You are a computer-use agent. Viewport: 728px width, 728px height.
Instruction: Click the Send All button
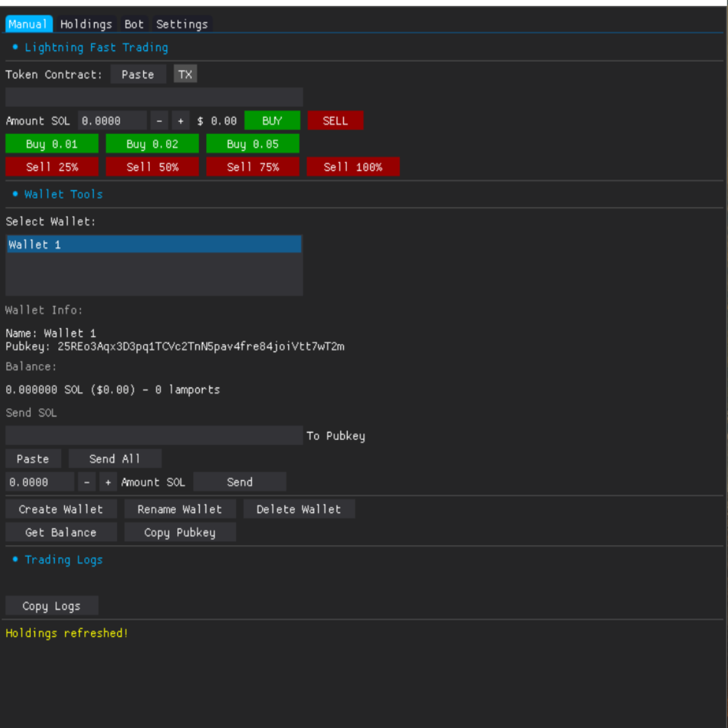point(115,459)
